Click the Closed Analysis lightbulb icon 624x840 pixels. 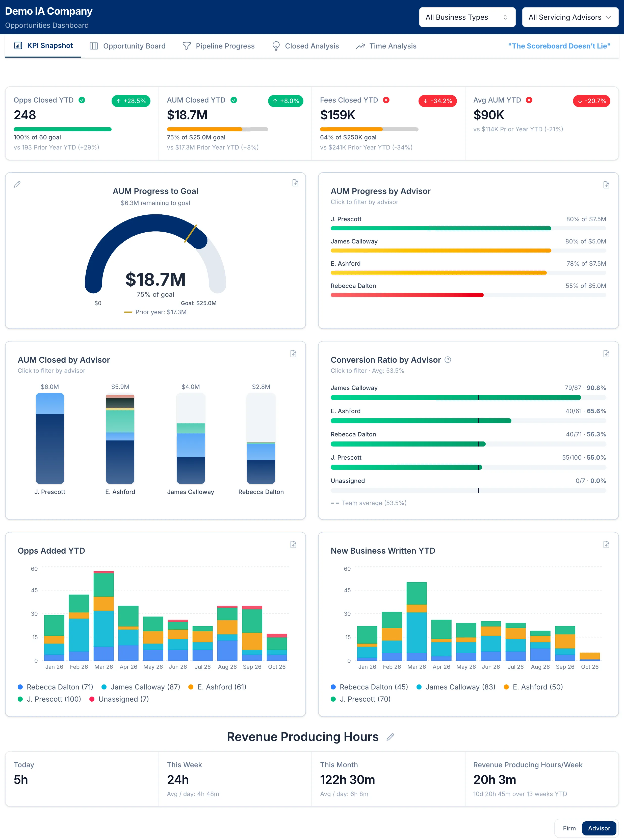tap(276, 46)
